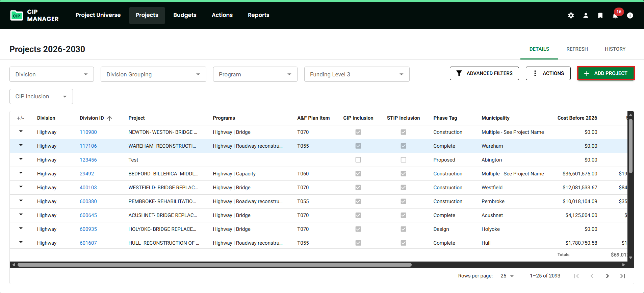The image size is (644, 293).
Task: Toggle CIP Inclusion for project 110980
Action: point(358,132)
